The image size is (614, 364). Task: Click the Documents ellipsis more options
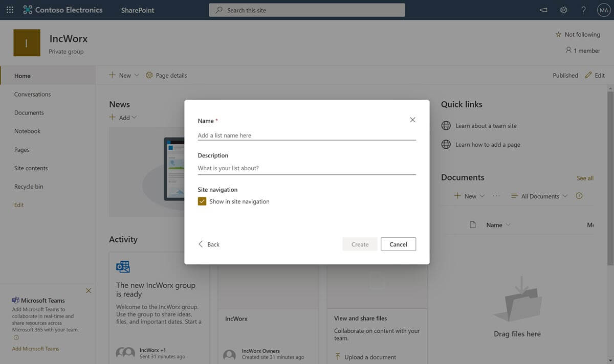tap(496, 196)
